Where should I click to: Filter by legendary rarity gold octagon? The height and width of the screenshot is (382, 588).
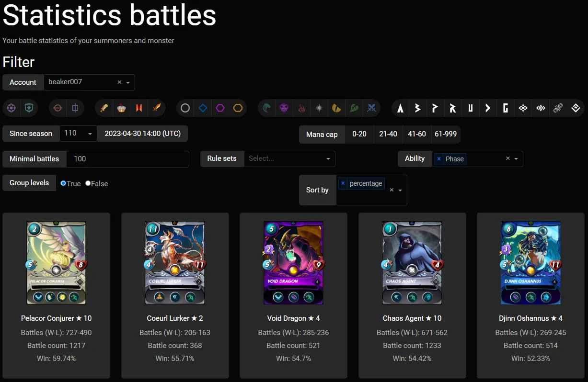(x=238, y=108)
